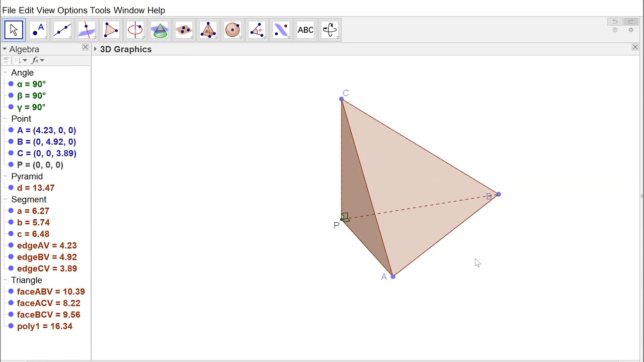Select the Segment category header
This screenshot has height=362, width=644.
pyautogui.click(x=29, y=200)
